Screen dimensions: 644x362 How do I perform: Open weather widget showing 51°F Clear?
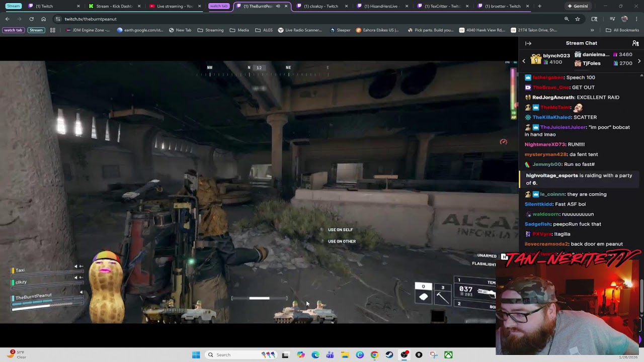(x=18, y=354)
